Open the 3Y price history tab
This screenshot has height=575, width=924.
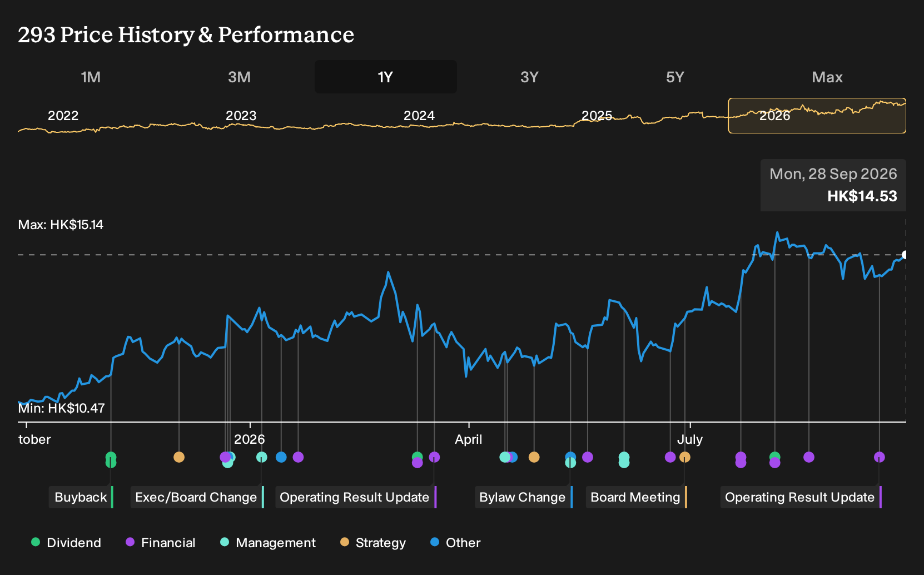529,77
